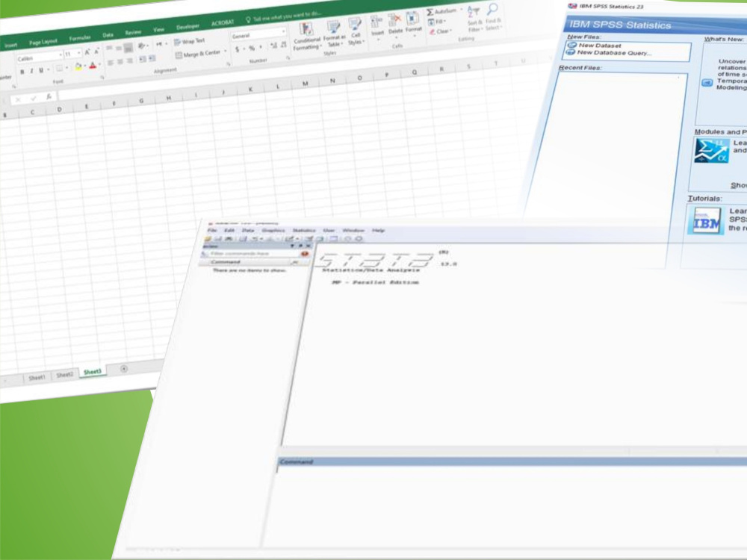This screenshot has width=747, height=560.
Task: Switch to Sheet2 tab in Excel
Action: pos(65,374)
